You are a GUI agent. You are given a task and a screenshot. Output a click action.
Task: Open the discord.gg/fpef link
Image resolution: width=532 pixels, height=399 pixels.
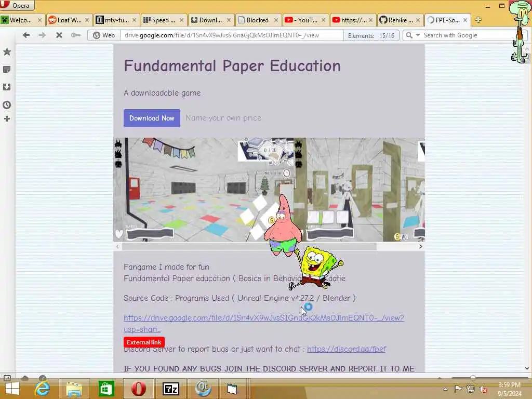[347, 349]
